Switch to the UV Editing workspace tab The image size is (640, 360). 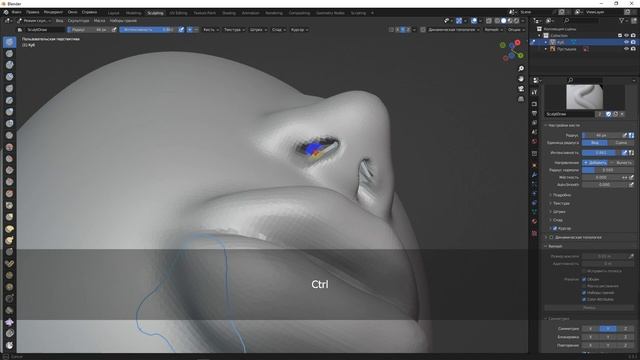click(178, 13)
